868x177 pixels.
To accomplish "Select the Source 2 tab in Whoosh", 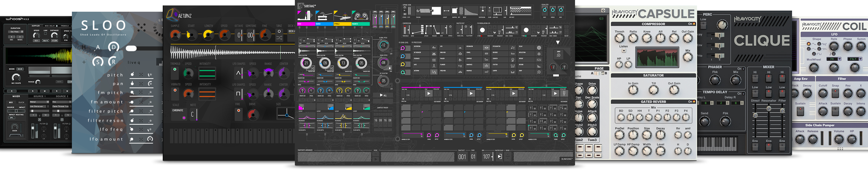I will click(x=62, y=96).
